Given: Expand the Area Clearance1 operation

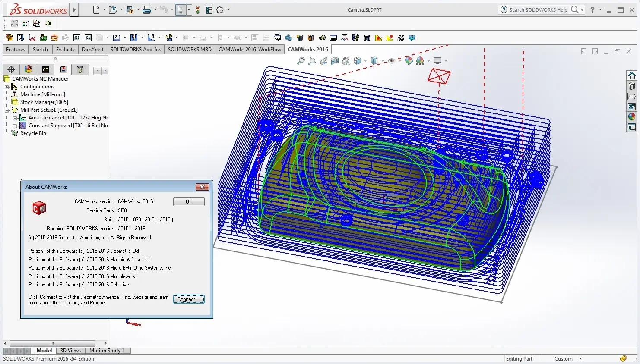Looking at the screenshot, I should [x=15, y=118].
